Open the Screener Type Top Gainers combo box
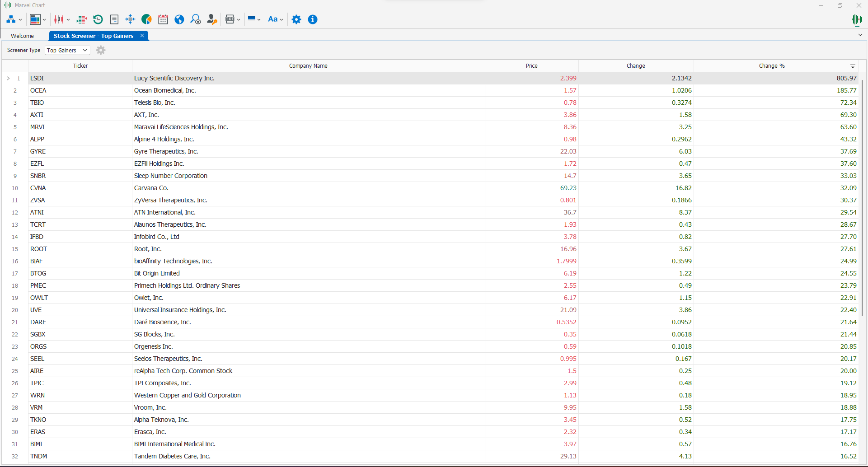 (x=67, y=50)
